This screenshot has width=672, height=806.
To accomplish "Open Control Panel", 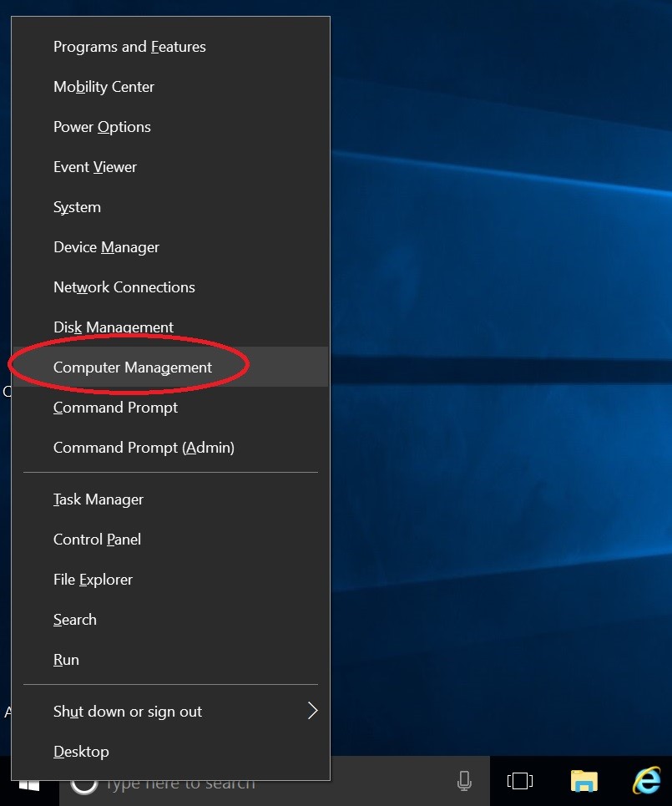I will click(x=97, y=540).
